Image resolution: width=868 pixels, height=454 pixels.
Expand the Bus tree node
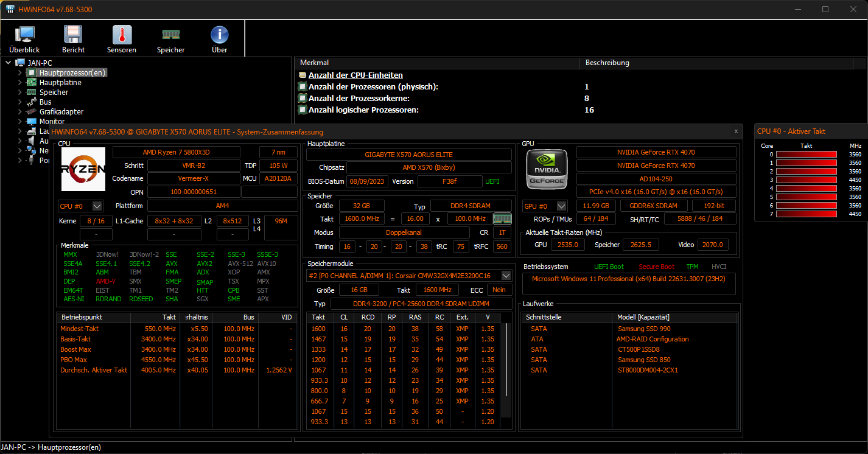(19, 102)
